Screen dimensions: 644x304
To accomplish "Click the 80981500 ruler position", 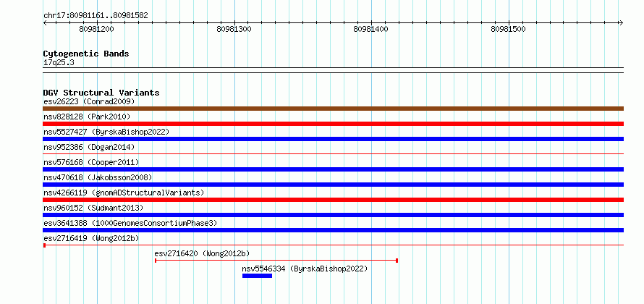I will 508,29.
